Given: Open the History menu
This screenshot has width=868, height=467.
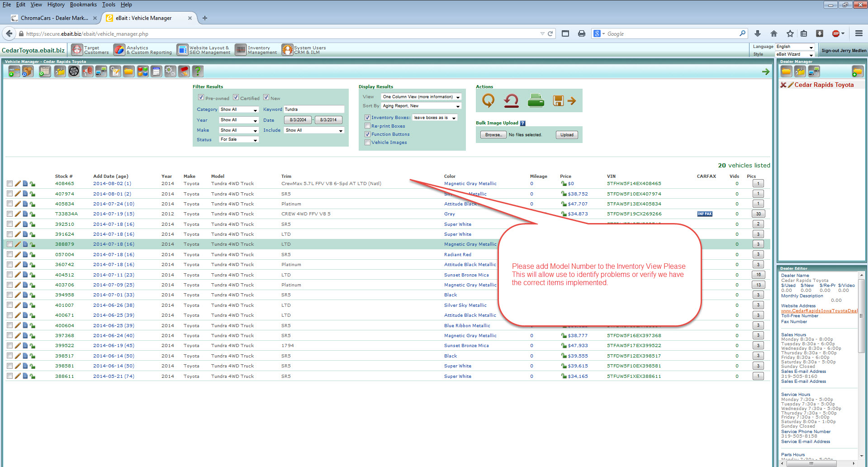Looking at the screenshot, I should pyautogui.click(x=56, y=5).
